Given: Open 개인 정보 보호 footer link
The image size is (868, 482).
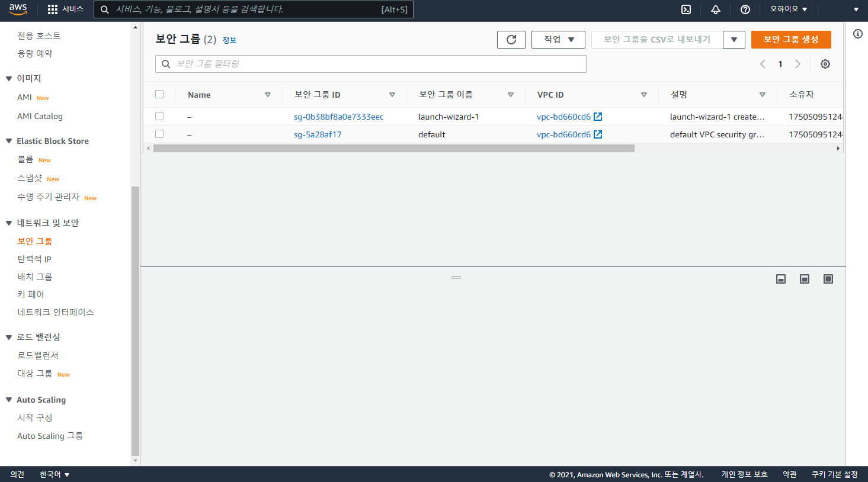Looking at the screenshot, I should click(x=744, y=474).
